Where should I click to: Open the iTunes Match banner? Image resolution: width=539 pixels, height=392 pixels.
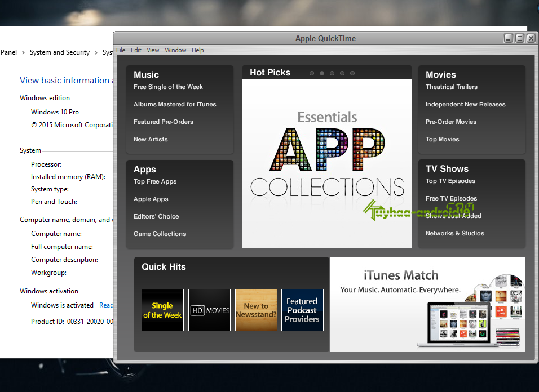[428, 305]
